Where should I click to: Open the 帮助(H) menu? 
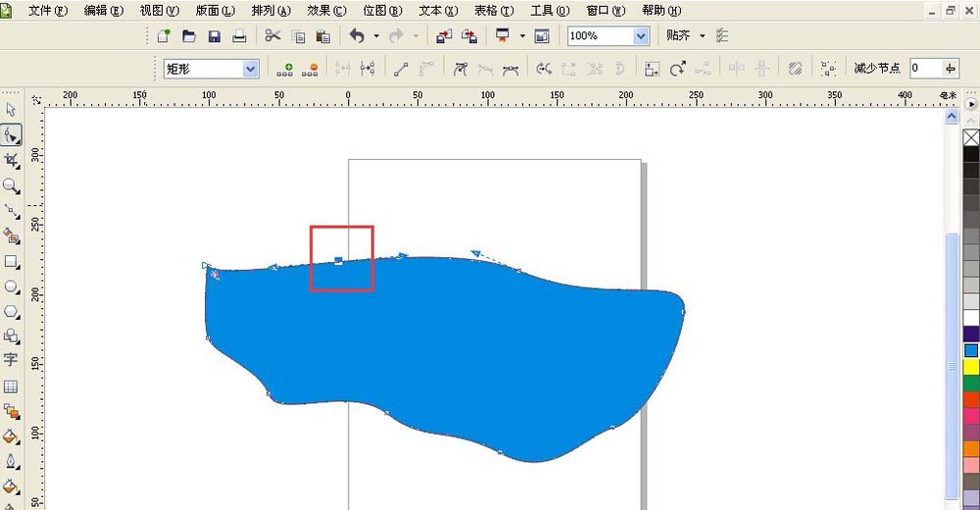(x=661, y=11)
